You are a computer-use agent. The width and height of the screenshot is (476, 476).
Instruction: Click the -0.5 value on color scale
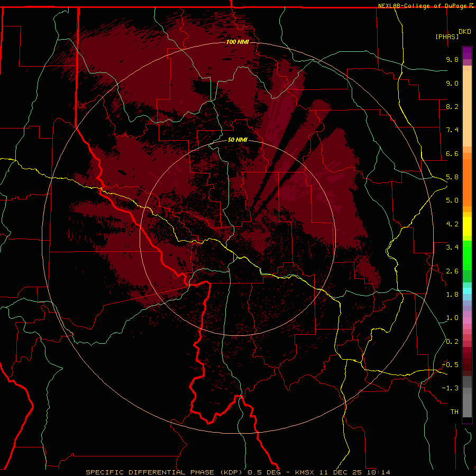pos(450,365)
